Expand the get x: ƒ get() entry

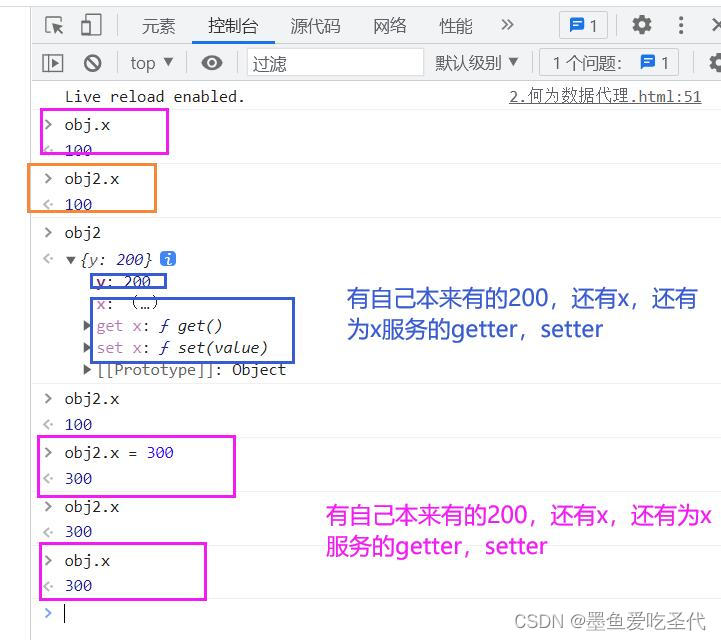87,326
